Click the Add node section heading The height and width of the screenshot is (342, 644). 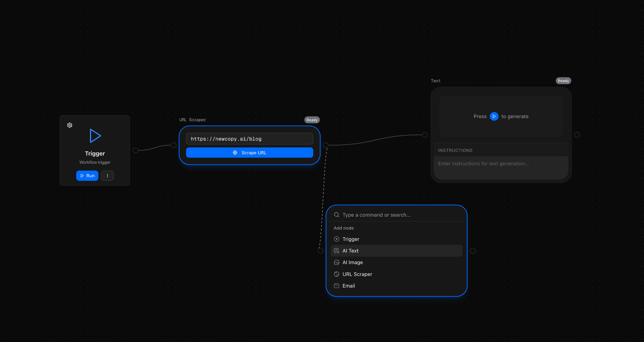click(x=344, y=228)
